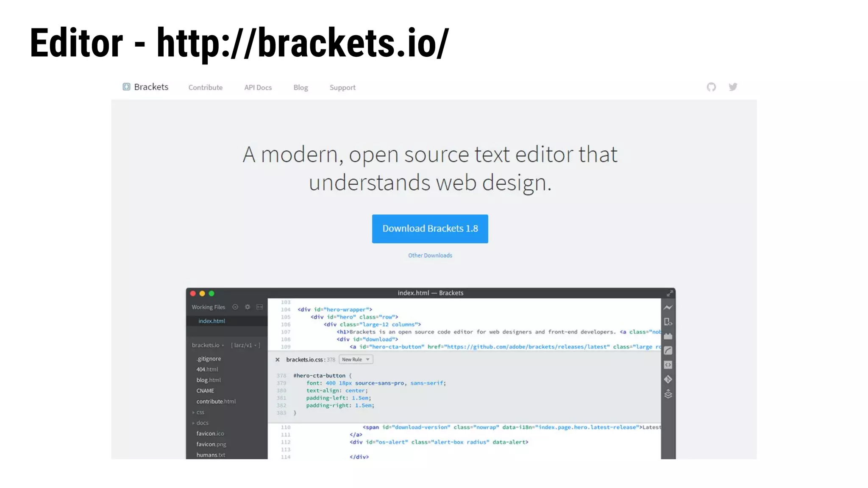
Task: Open the Git diamond icon in right toolbar
Action: 668,379
